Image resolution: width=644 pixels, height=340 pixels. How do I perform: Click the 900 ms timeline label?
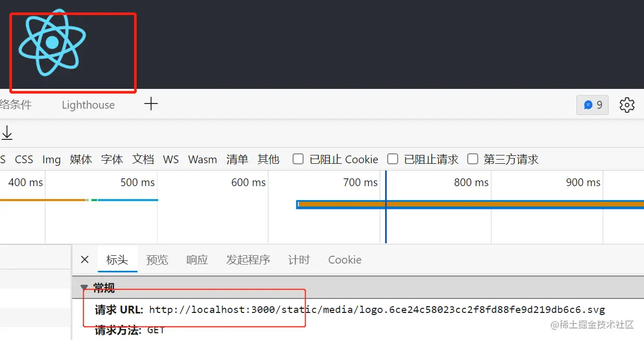[x=583, y=182]
